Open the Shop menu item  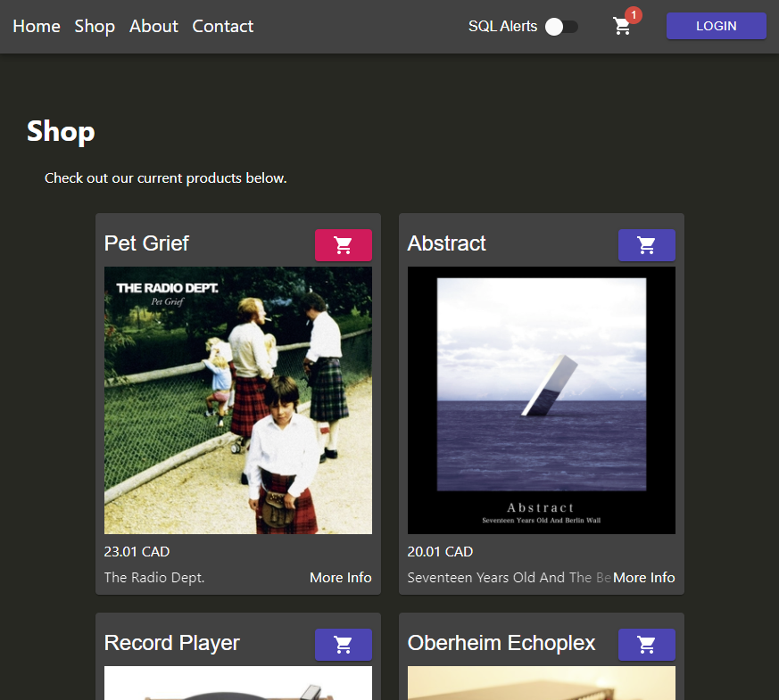click(x=95, y=27)
